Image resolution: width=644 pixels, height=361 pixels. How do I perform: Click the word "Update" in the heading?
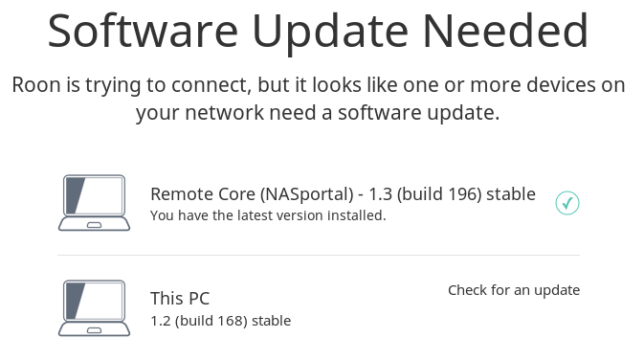[x=330, y=33]
